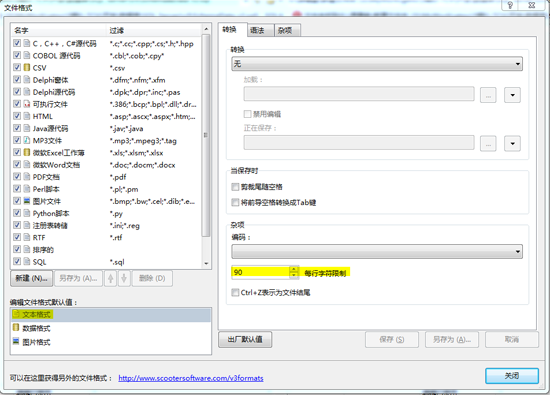Click the Excel workbook format icon
The width and height of the screenshot is (550, 395).
coord(27,153)
